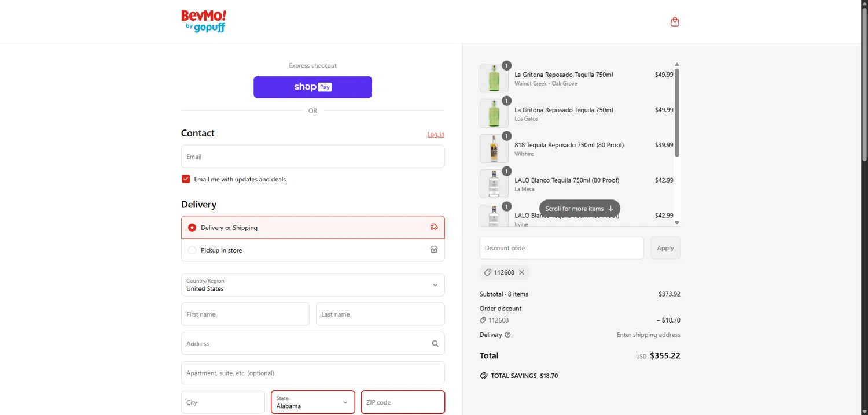Open the State dropdown showing Alabama
The height and width of the screenshot is (415, 868).
(312, 402)
